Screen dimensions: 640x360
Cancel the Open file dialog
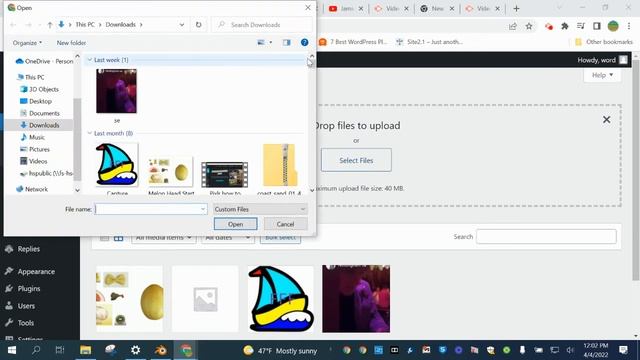[285, 224]
